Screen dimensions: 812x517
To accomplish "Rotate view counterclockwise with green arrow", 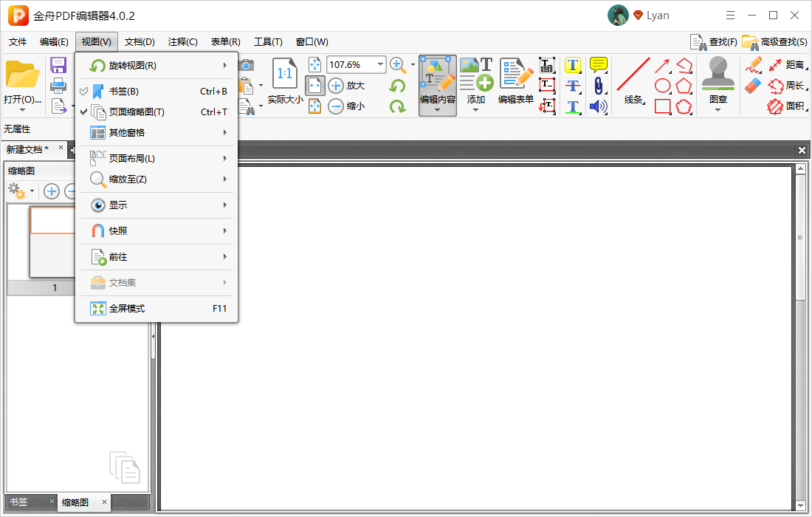I will 397,86.
